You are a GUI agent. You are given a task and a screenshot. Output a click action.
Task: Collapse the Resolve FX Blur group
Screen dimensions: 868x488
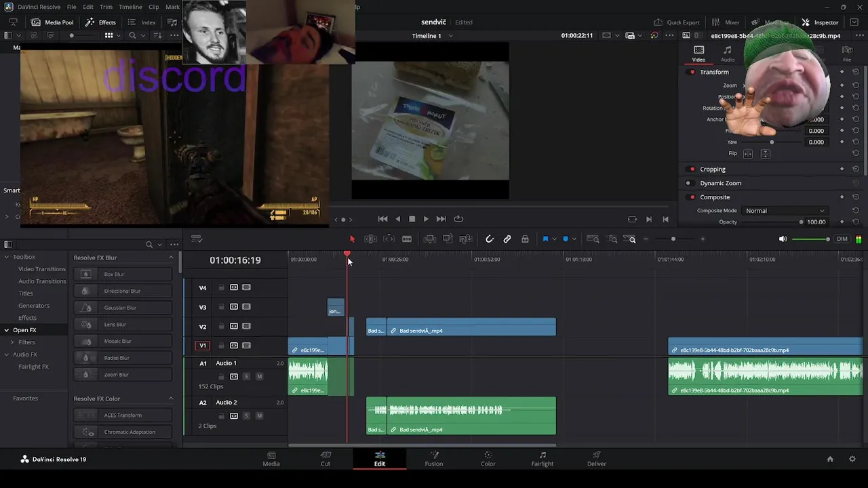tap(171, 258)
